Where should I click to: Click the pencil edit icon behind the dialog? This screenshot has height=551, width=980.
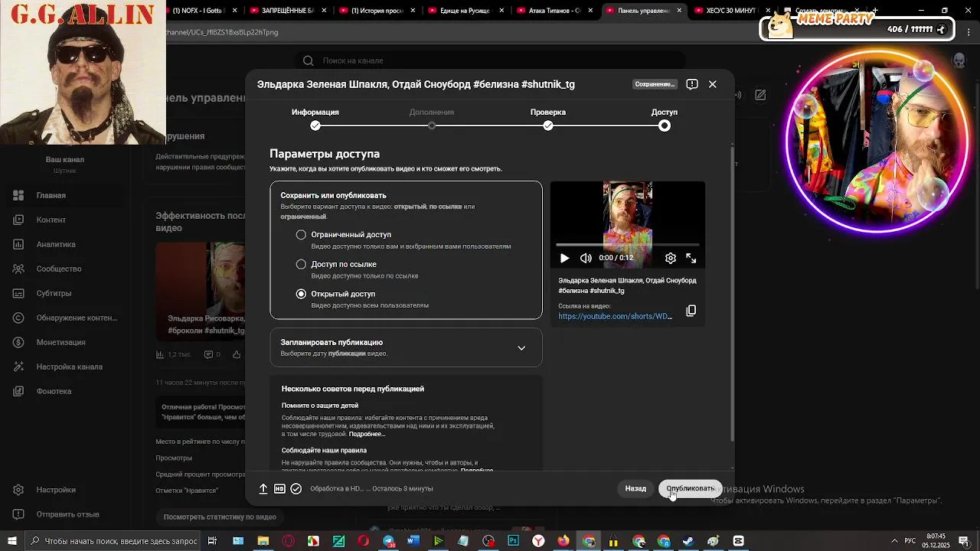[x=760, y=95]
